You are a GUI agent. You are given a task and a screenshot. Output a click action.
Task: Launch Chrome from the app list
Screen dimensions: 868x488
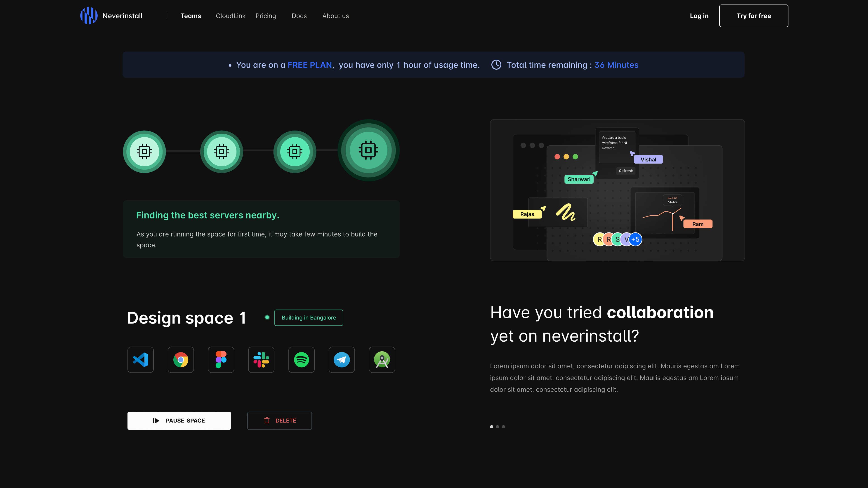click(x=181, y=360)
